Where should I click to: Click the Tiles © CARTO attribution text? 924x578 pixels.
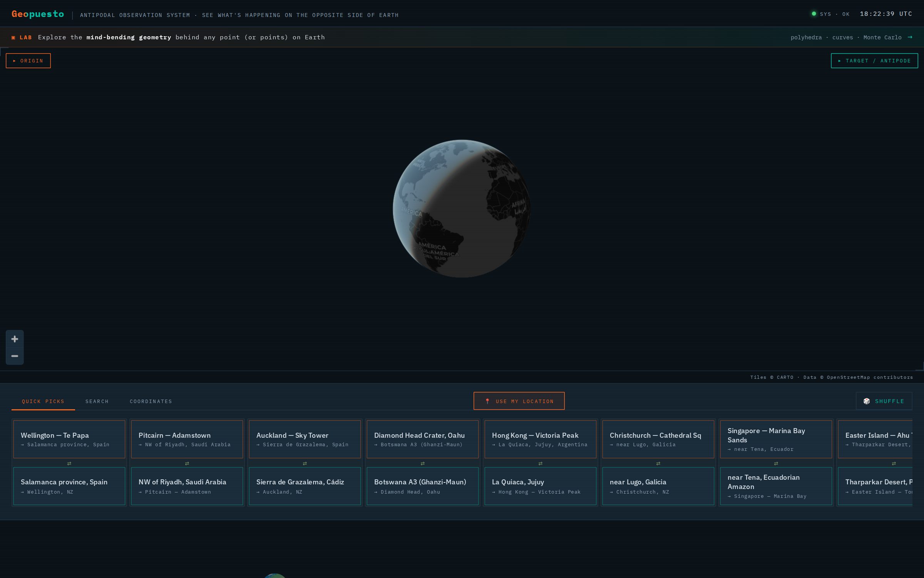pyautogui.click(x=831, y=377)
